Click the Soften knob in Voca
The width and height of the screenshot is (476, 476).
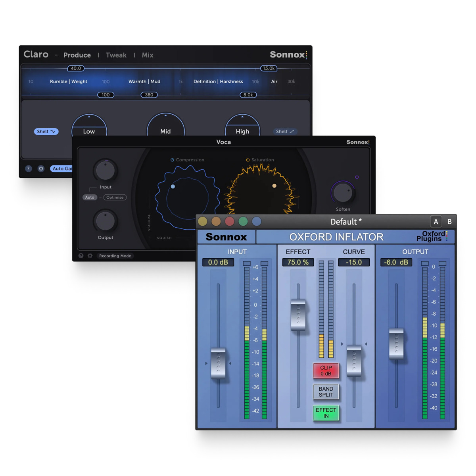tap(343, 193)
